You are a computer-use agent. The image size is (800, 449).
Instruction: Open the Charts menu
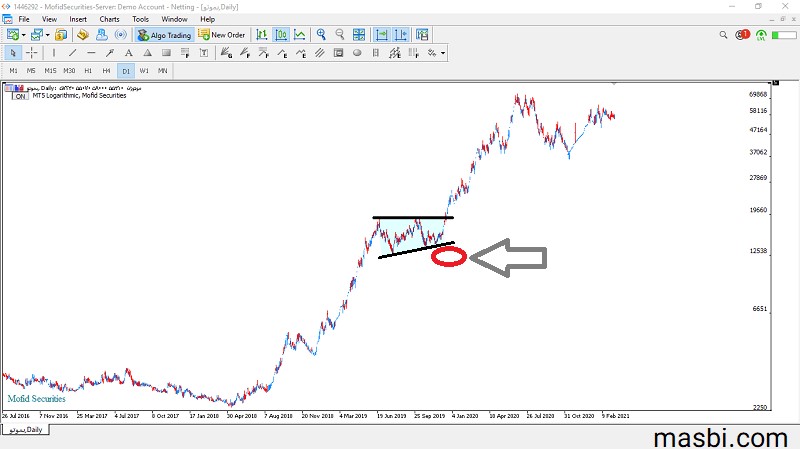pos(109,19)
